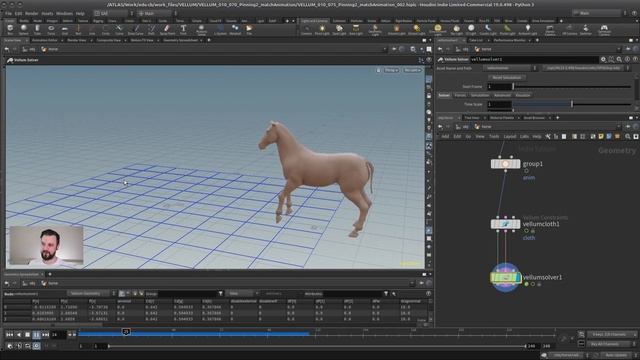Click the current frame marker on timeline
Image resolution: width=640 pixels, height=360 pixels.
[x=126, y=332]
